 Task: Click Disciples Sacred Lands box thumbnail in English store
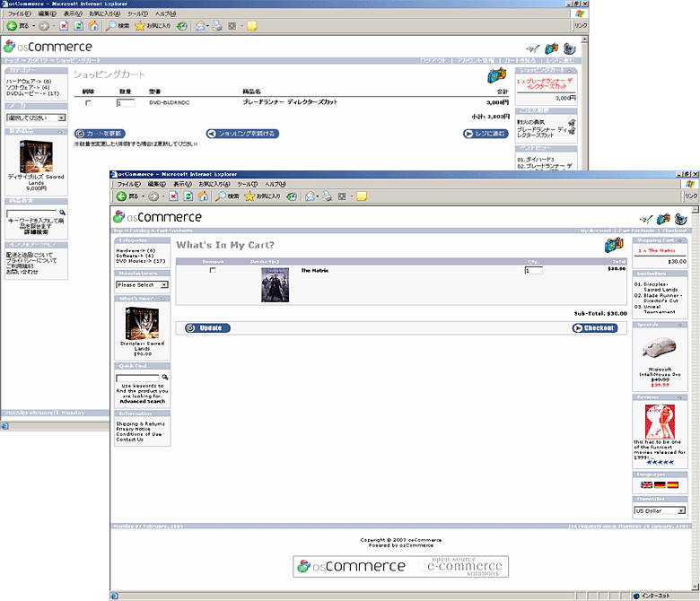(x=142, y=324)
